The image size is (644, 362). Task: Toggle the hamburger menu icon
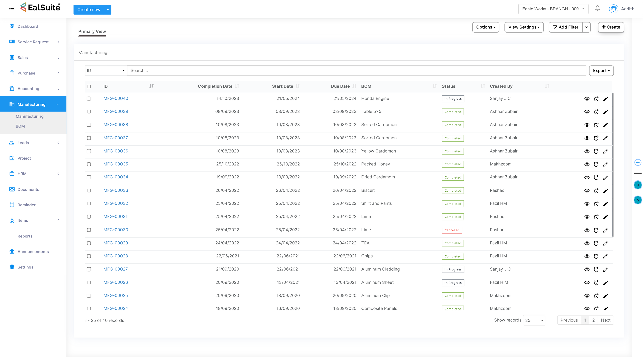[12, 9]
